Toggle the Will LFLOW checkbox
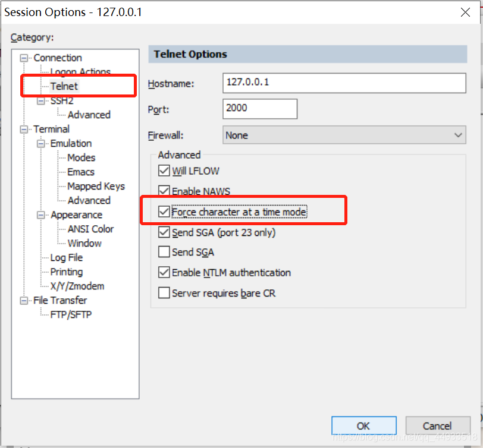The width and height of the screenshot is (483, 448). coord(164,171)
